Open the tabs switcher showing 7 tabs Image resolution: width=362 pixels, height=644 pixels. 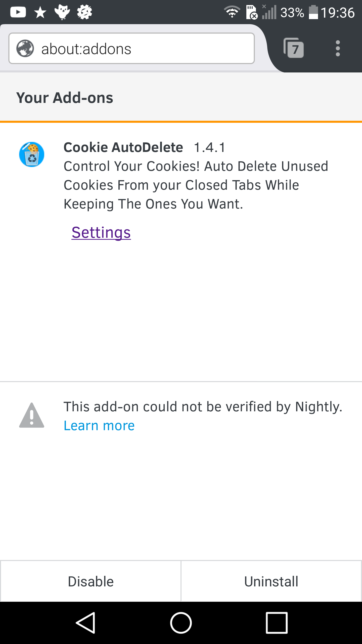pyautogui.click(x=293, y=48)
